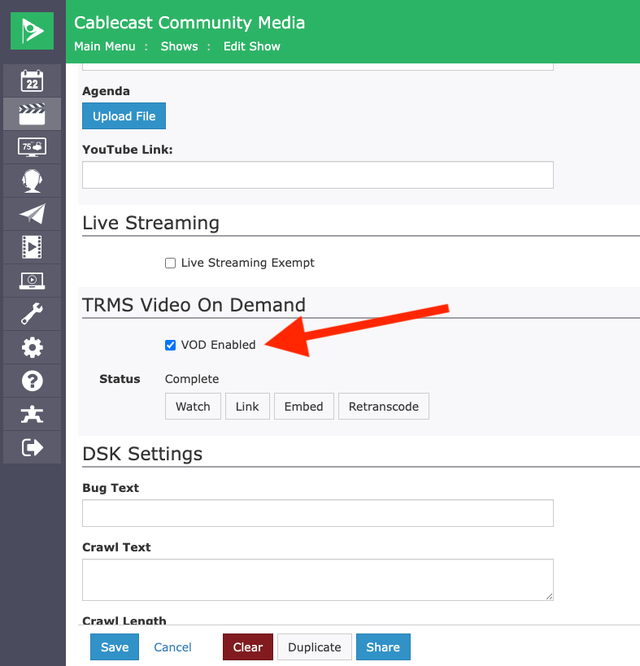Open the weather display monitor icon
This screenshot has width=640, height=666.
(x=32, y=147)
